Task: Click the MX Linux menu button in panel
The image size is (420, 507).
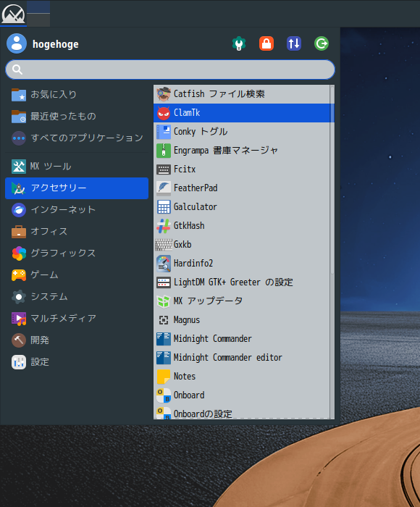Action: (13, 14)
